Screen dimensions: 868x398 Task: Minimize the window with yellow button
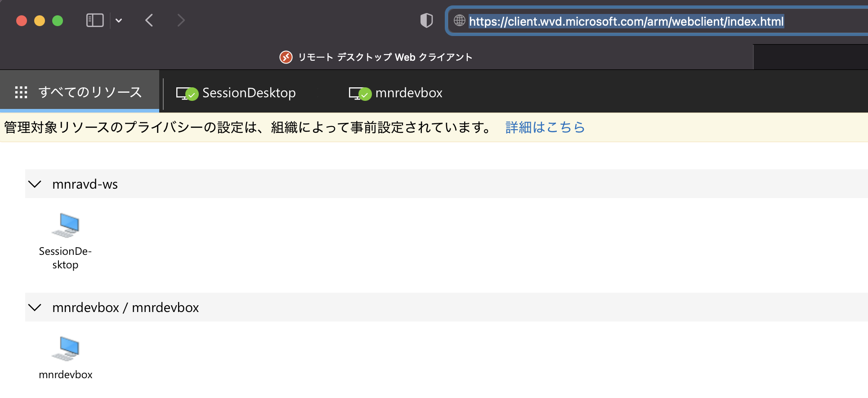point(40,21)
